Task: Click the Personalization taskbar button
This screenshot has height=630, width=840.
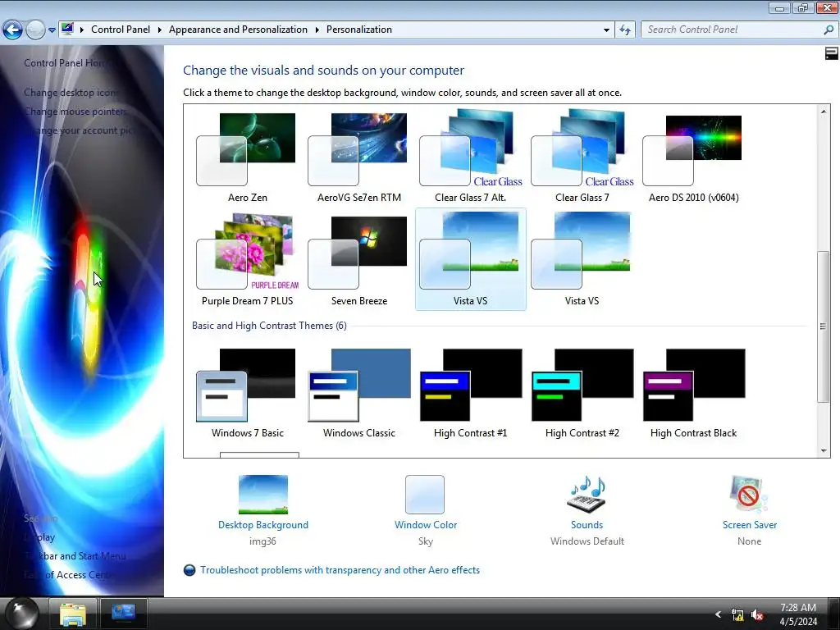Action: click(x=123, y=614)
